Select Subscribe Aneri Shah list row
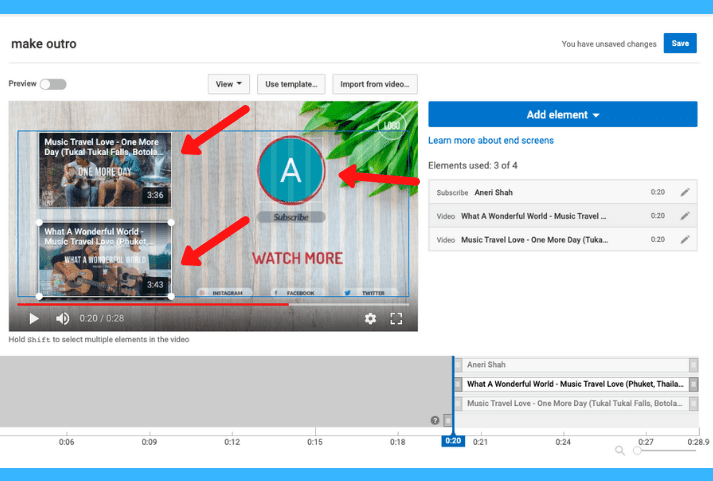 (x=562, y=192)
